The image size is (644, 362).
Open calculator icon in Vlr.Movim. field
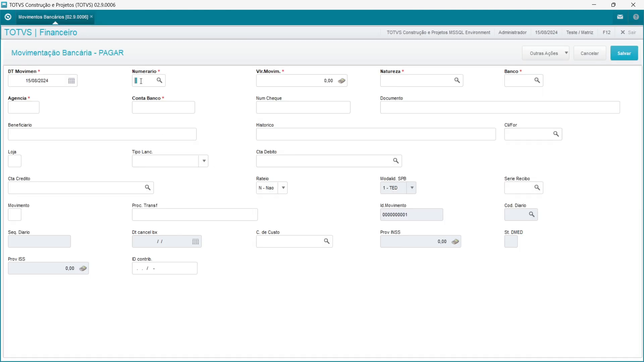click(x=341, y=81)
